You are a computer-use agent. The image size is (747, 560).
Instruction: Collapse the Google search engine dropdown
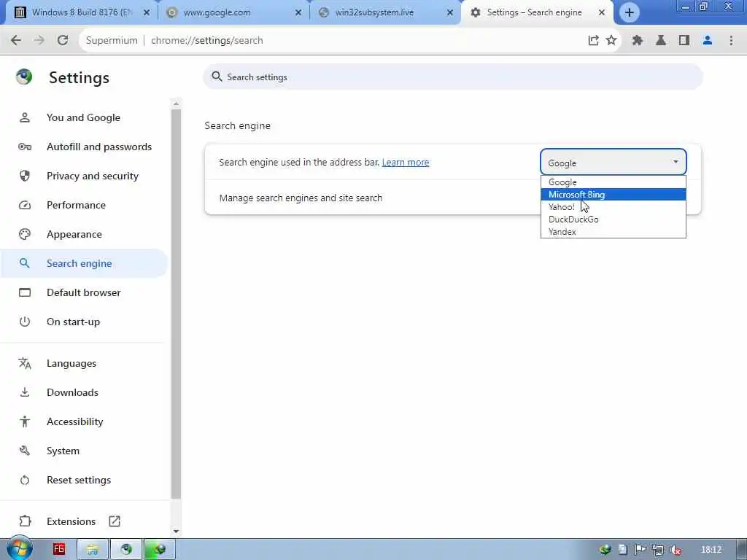tap(613, 163)
